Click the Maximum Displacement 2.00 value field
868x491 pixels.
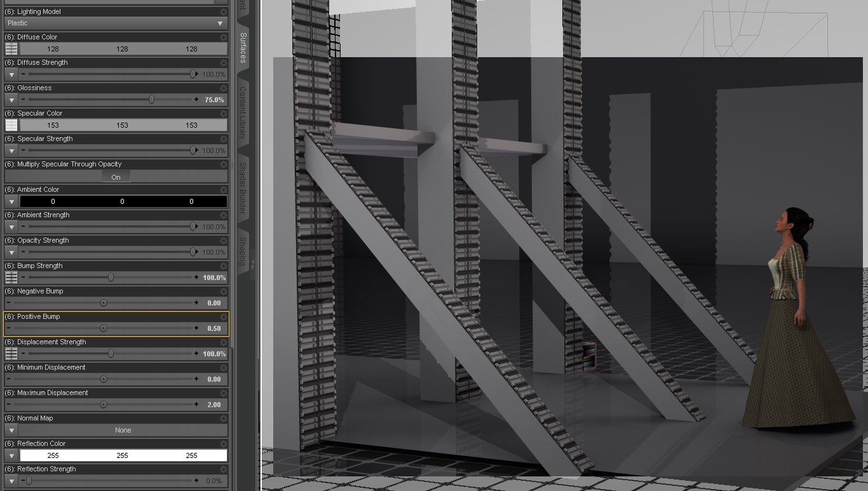point(214,405)
